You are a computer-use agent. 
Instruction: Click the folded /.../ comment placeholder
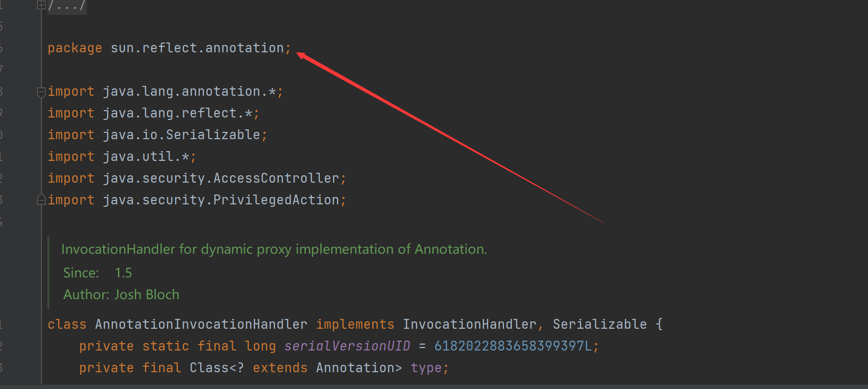click(x=67, y=6)
